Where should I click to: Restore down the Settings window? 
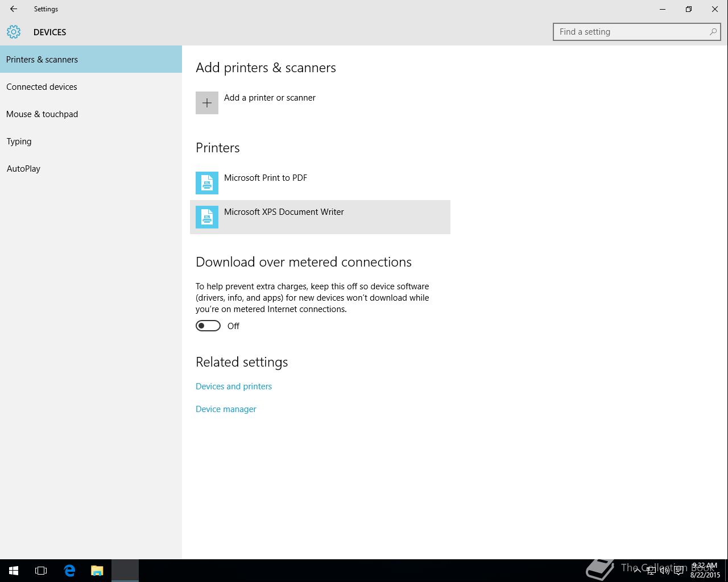pyautogui.click(x=689, y=9)
